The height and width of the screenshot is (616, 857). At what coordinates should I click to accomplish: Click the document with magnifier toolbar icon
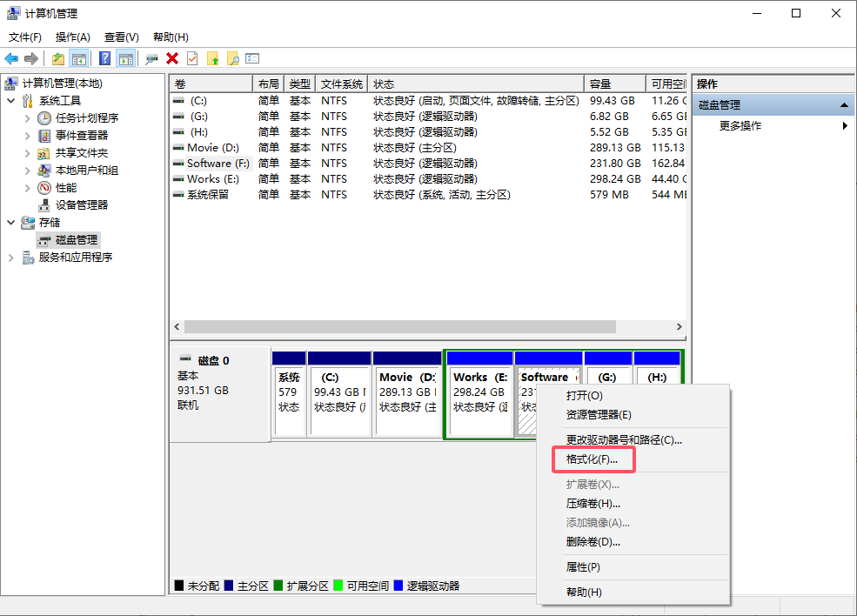tap(234, 57)
